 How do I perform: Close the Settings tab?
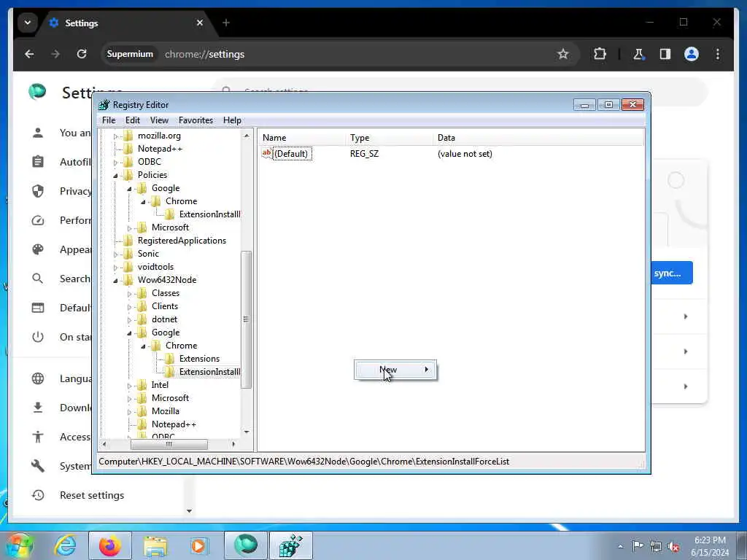[200, 23]
